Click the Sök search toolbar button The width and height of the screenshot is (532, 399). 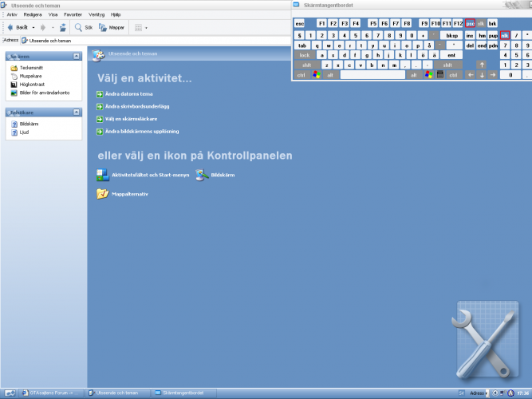click(x=84, y=27)
